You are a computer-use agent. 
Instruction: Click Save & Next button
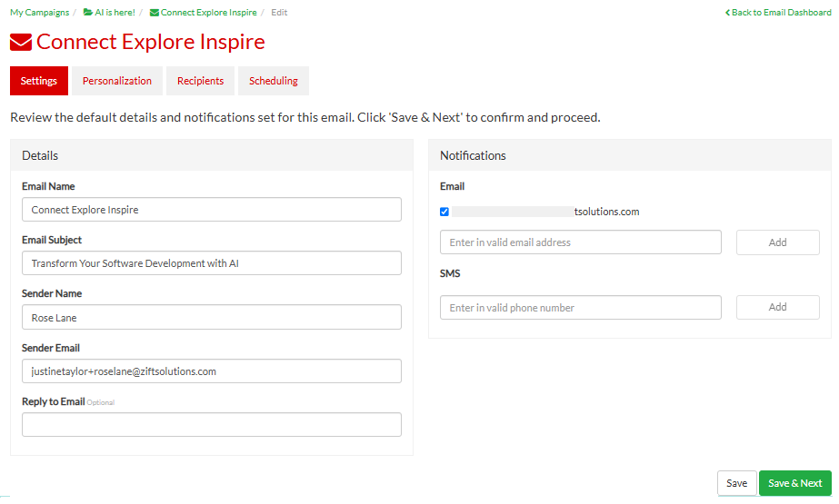(795, 483)
